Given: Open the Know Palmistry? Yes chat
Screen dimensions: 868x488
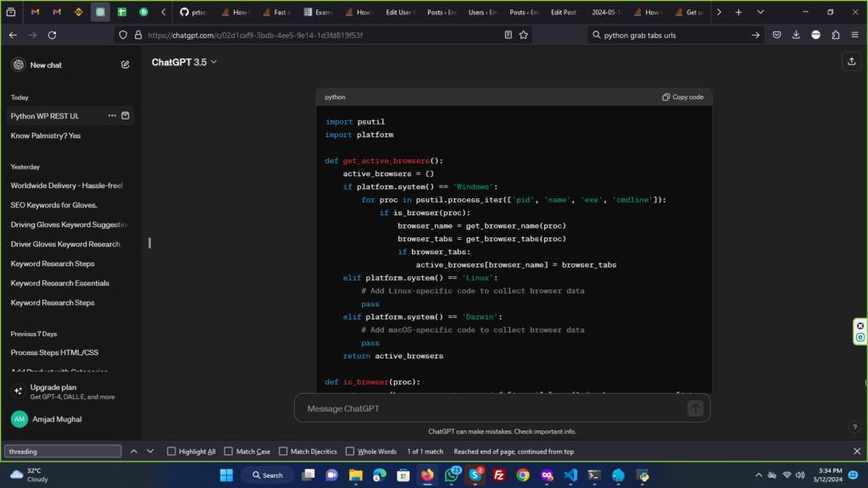Looking at the screenshot, I should [x=46, y=136].
